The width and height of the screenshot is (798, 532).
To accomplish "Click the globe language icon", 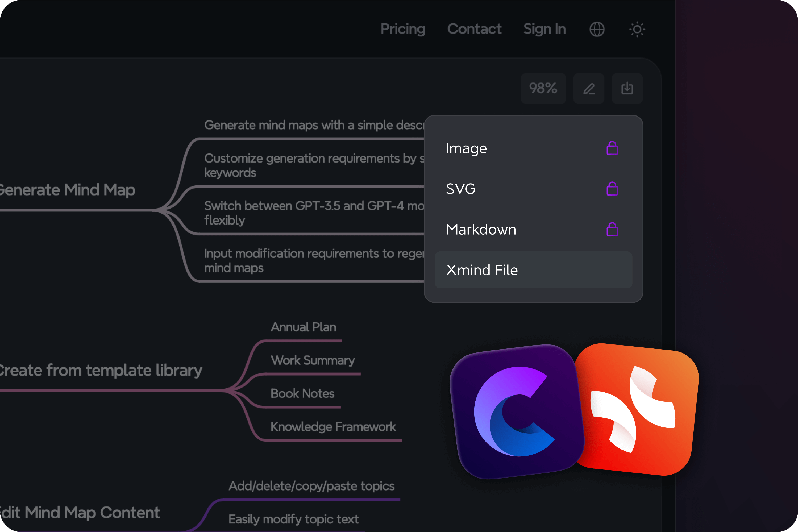I will tap(597, 29).
